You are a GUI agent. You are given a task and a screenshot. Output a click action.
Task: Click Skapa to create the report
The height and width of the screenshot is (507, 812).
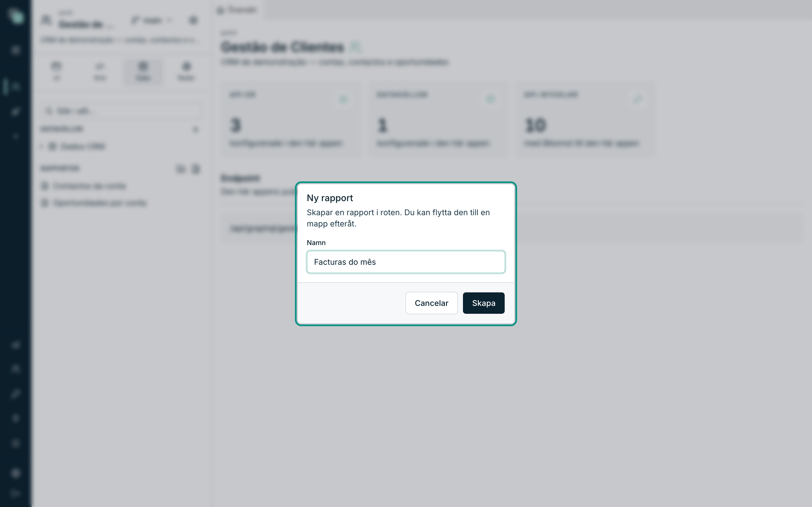click(484, 303)
